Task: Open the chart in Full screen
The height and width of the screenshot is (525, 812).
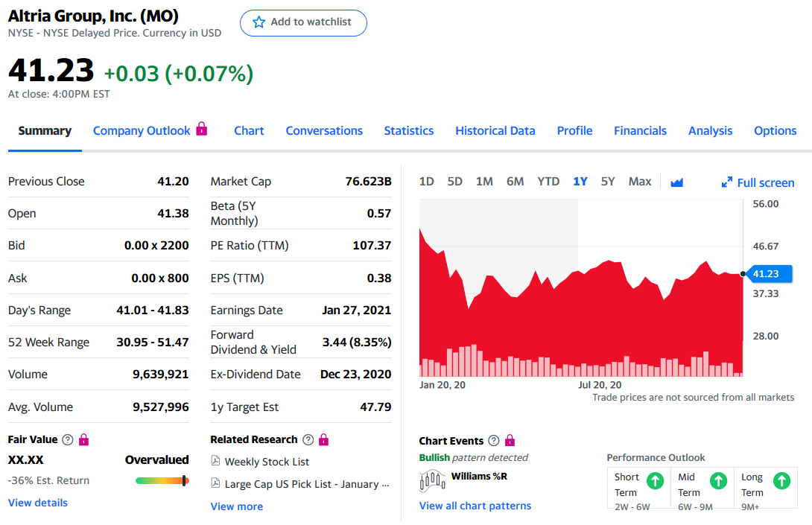Action: point(758,182)
